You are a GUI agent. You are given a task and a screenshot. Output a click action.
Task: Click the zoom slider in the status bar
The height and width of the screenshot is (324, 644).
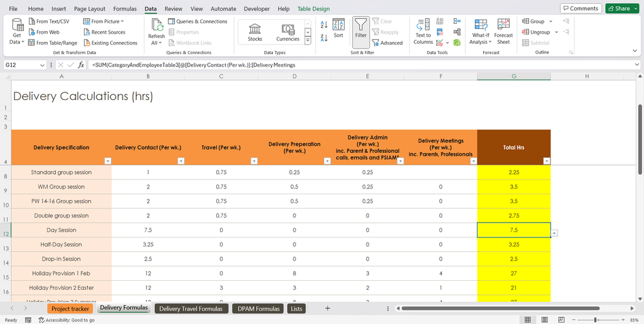tap(596, 319)
